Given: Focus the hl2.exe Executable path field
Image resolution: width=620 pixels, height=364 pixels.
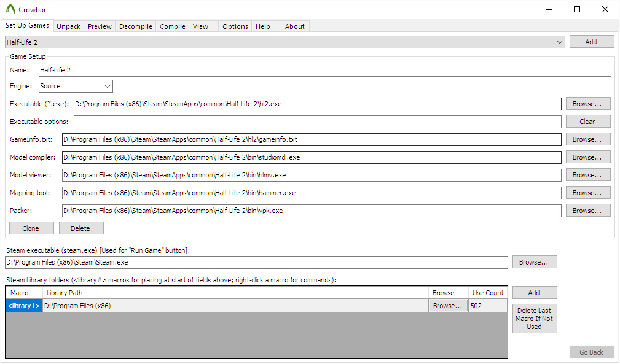Looking at the screenshot, I should point(318,104).
